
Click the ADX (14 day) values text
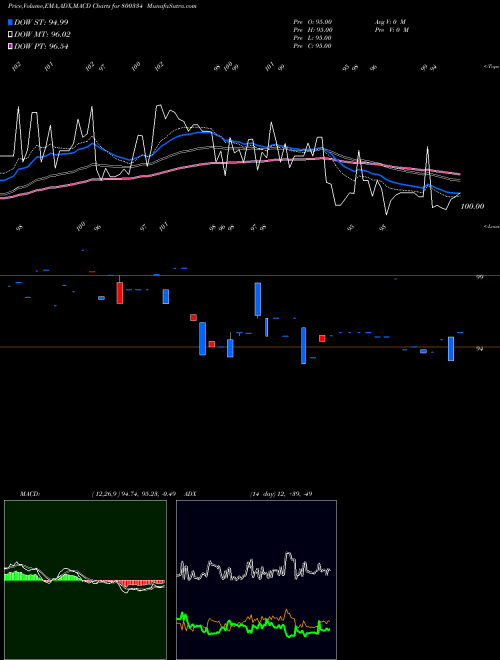(281, 494)
